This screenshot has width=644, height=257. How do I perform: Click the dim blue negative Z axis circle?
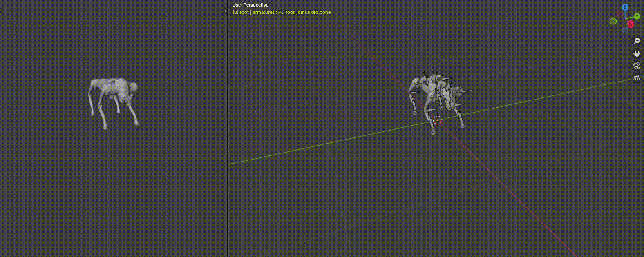[x=625, y=31]
